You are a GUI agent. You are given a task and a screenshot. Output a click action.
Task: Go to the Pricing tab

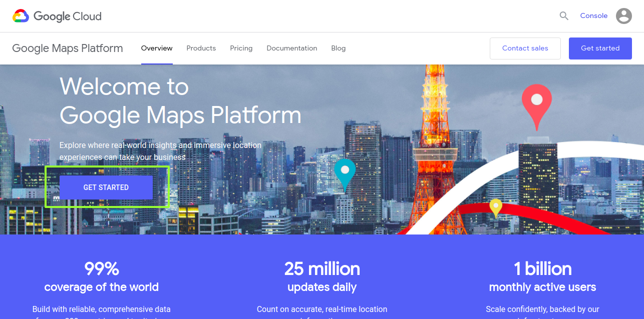(241, 48)
